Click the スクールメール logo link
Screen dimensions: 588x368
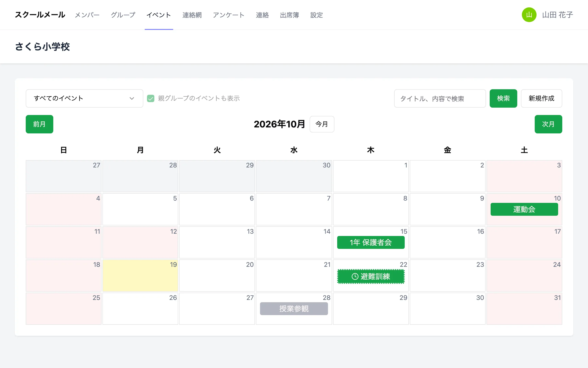(x=40, y=15)
